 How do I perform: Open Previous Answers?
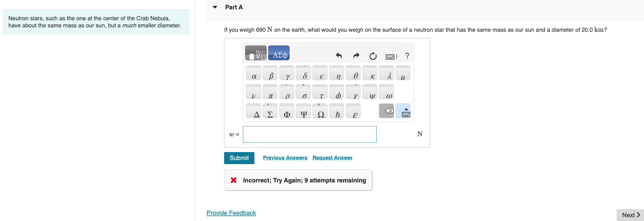[285, 158]
